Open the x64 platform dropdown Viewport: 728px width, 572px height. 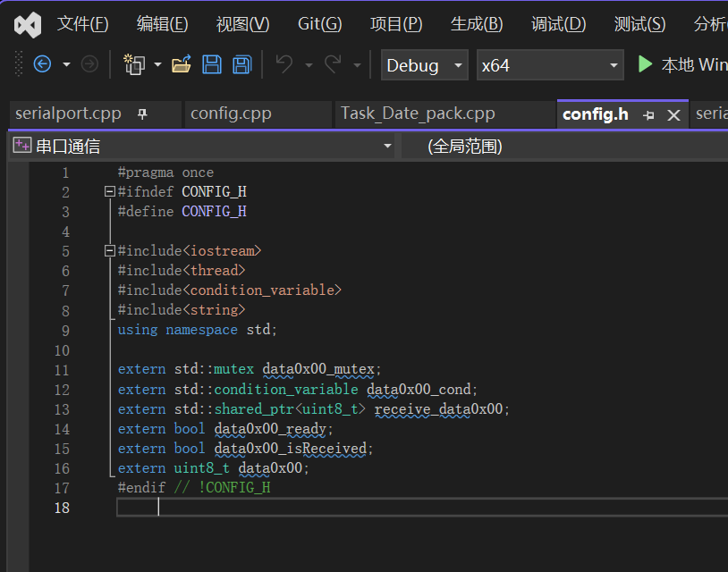pyautogui.click(x=550, y=65)
